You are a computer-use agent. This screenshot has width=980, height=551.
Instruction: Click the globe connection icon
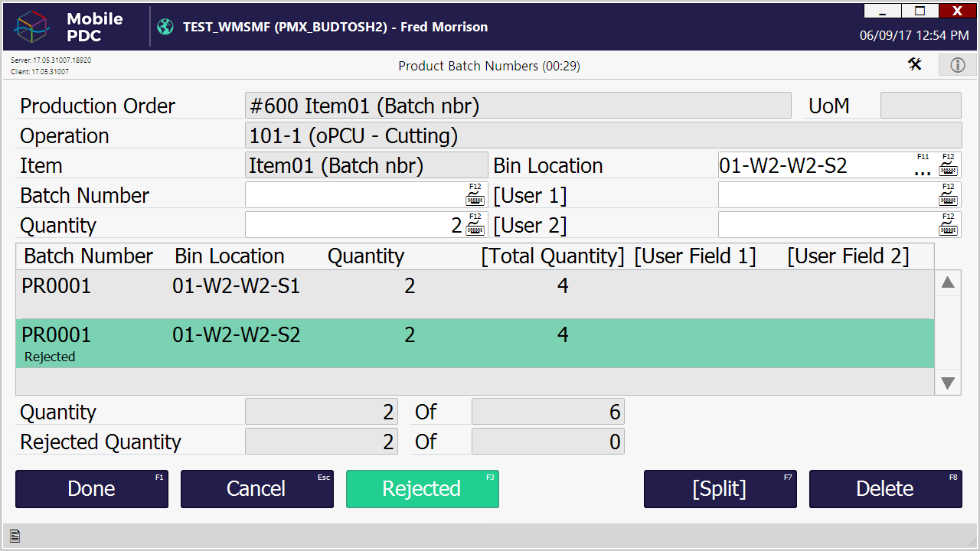coord(165,27)
